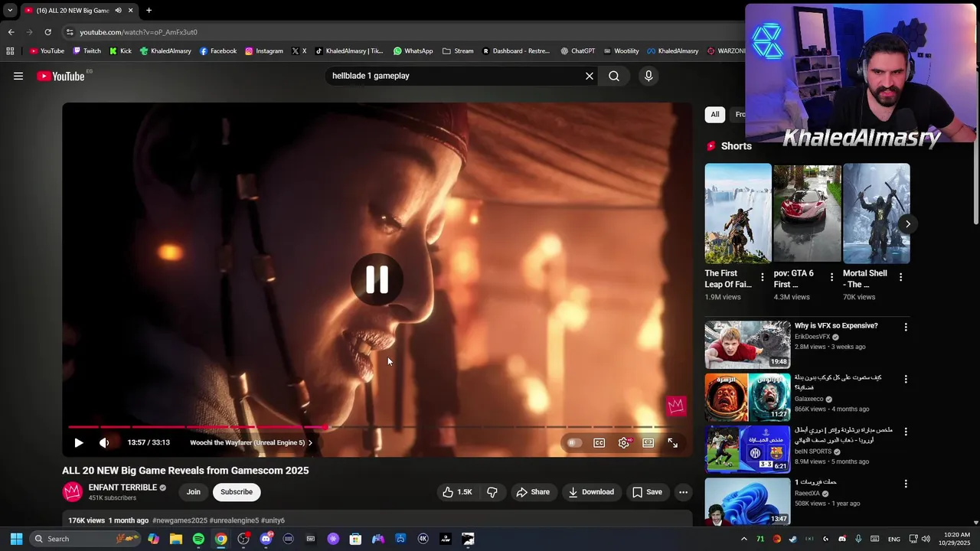Clear the search box text
The height and width of the screenshot is (551, 980).
coord(590,76)
